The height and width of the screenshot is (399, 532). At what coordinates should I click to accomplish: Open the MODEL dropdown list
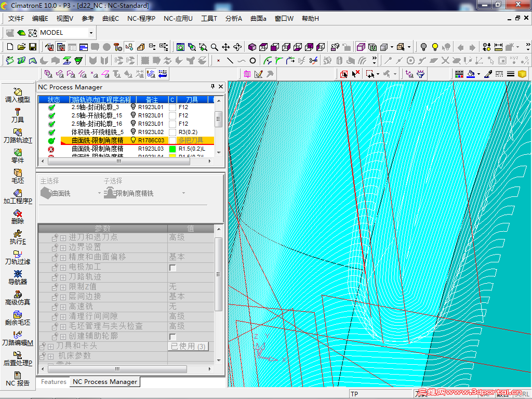(91, 33)
